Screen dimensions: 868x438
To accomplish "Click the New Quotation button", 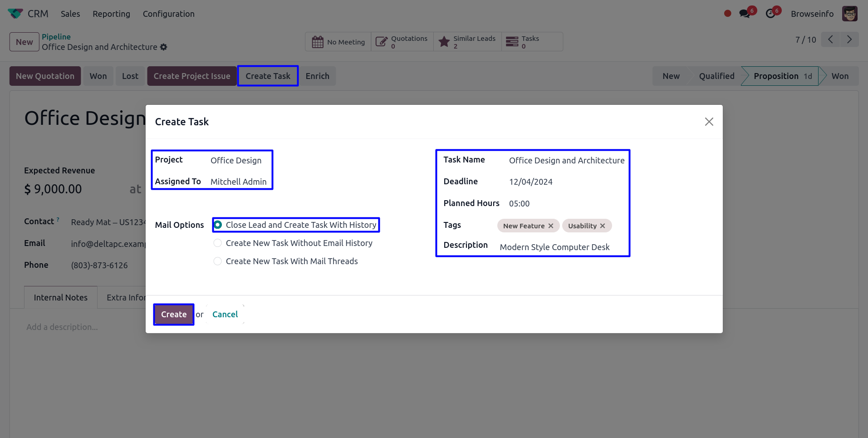I will [45, 76].
